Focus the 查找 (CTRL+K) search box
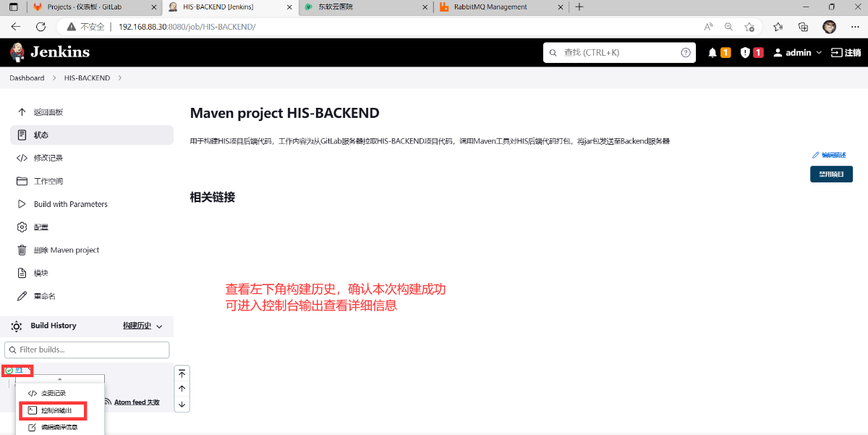This screenshot has height=435, width=868. pos(619,53)
